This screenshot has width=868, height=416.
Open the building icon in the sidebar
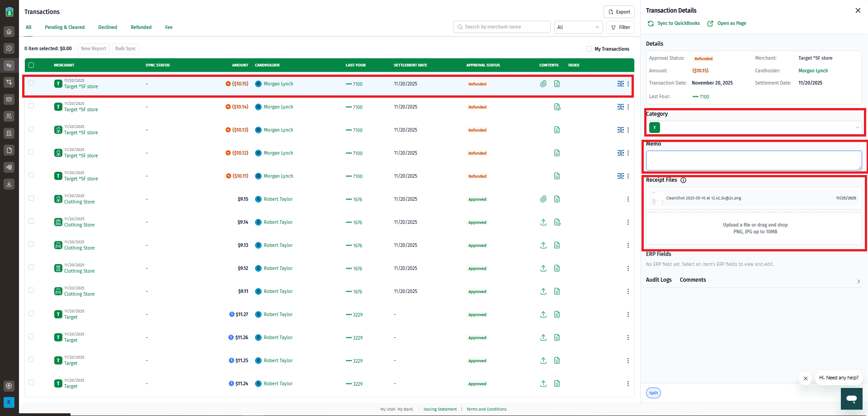[9, 133]
